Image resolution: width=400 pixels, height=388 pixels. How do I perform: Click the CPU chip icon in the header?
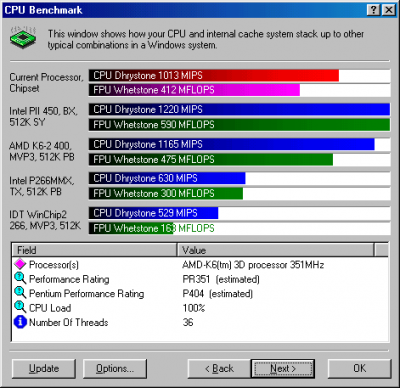click(x=23, y=38)
